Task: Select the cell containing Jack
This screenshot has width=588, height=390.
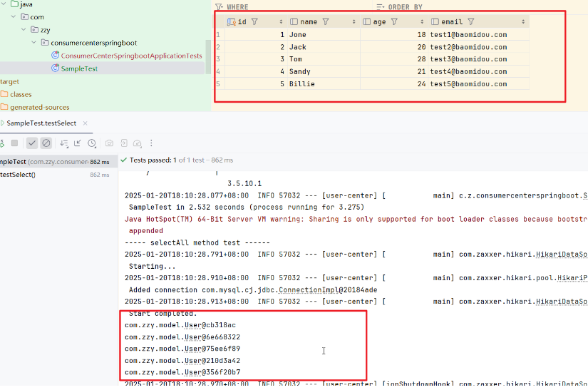Action: 324,47
